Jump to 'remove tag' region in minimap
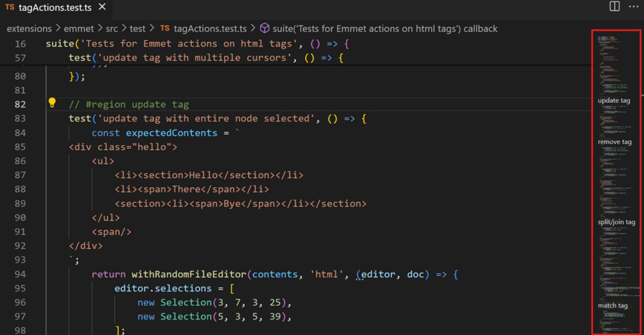Image resolution: width=644 pixels, height=335 pixels. pyautogui.click(x=615, y=142)
